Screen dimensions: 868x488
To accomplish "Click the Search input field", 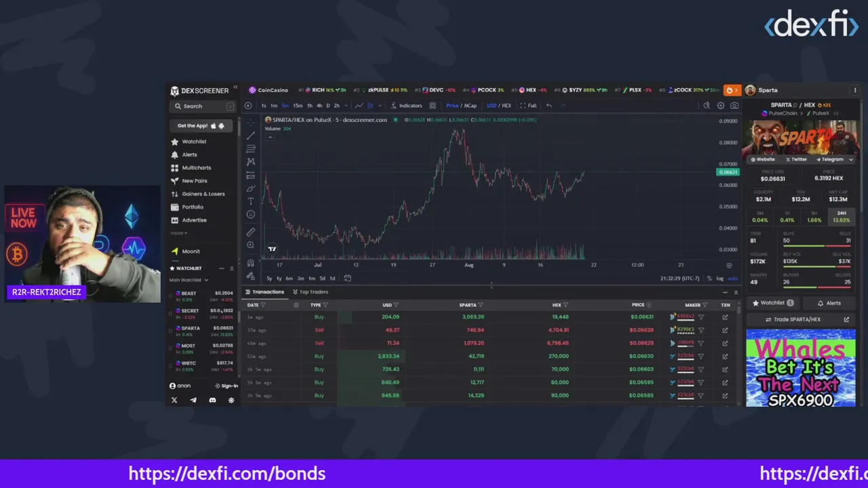I will click(x=202, y=106).
